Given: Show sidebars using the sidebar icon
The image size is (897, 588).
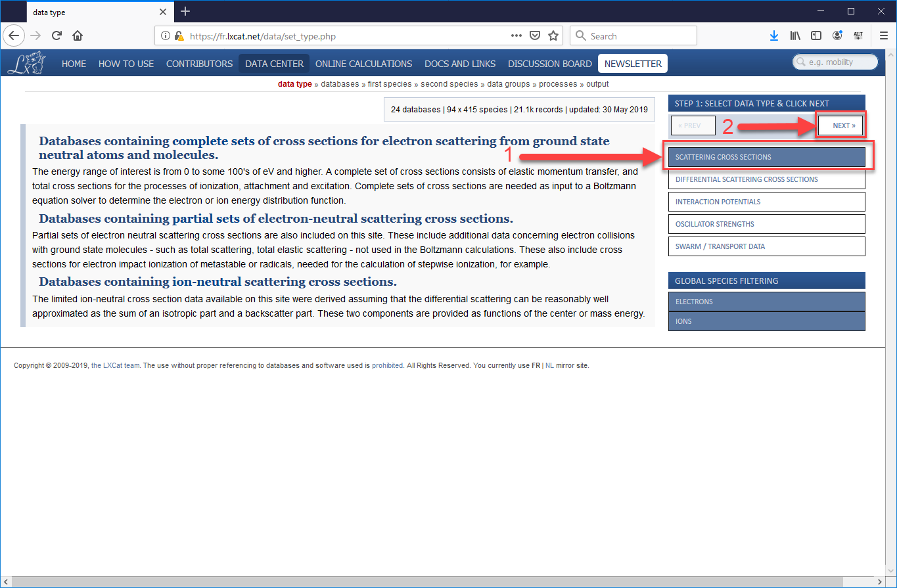Looking at the screenshot, I should (x=816, y=35).
